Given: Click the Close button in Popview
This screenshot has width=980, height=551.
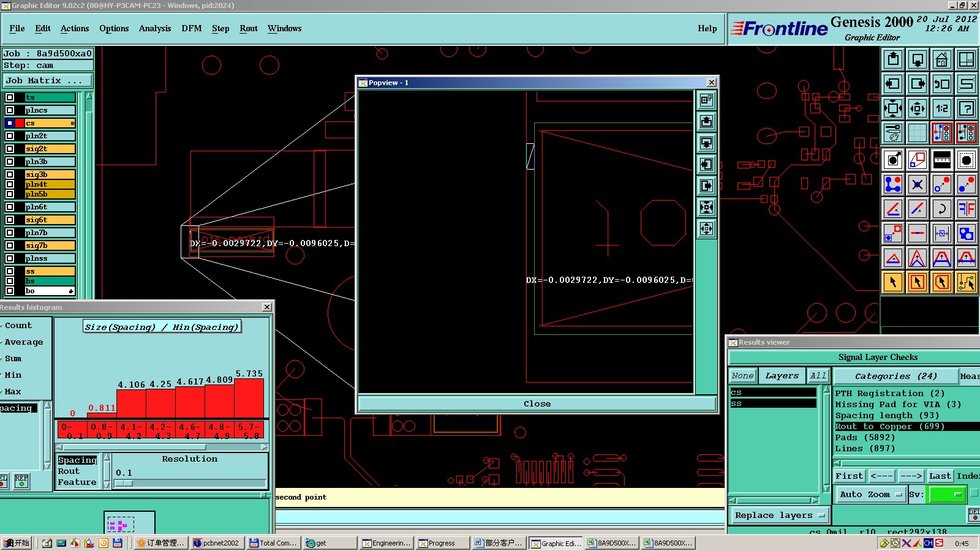Looking at the screenshot, I should pos(537,403).
